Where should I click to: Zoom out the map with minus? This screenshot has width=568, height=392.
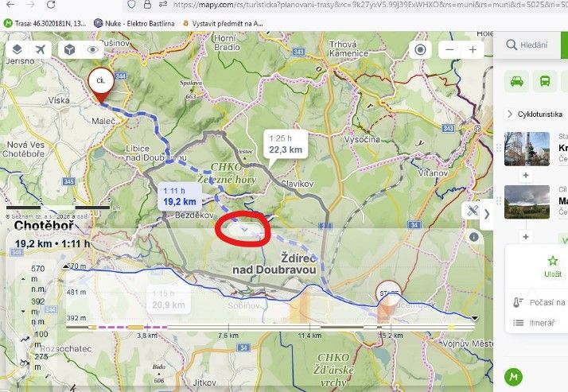click(449, 49)
